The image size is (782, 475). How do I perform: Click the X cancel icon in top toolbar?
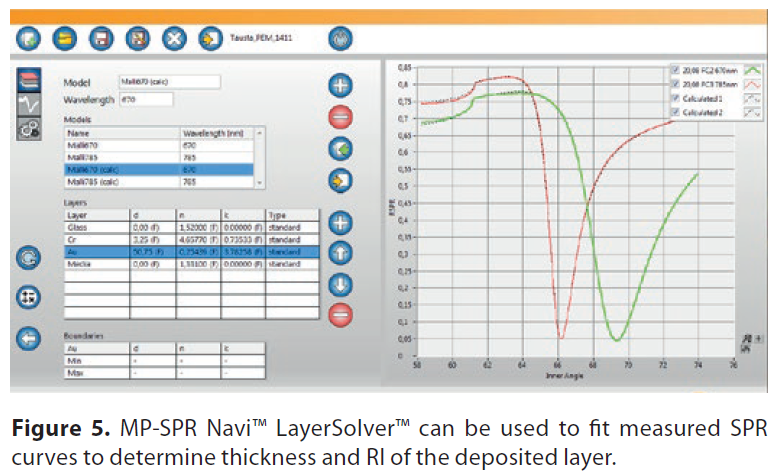point(174,39)
